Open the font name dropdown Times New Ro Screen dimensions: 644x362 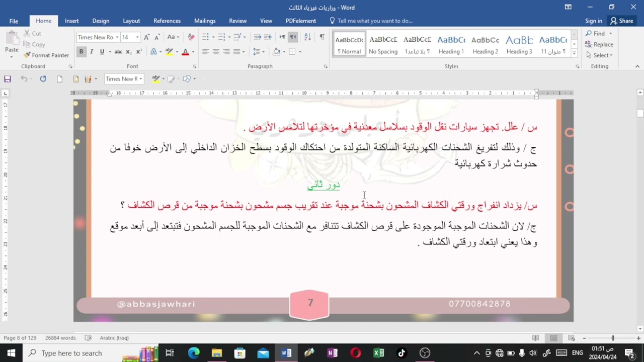117,37
